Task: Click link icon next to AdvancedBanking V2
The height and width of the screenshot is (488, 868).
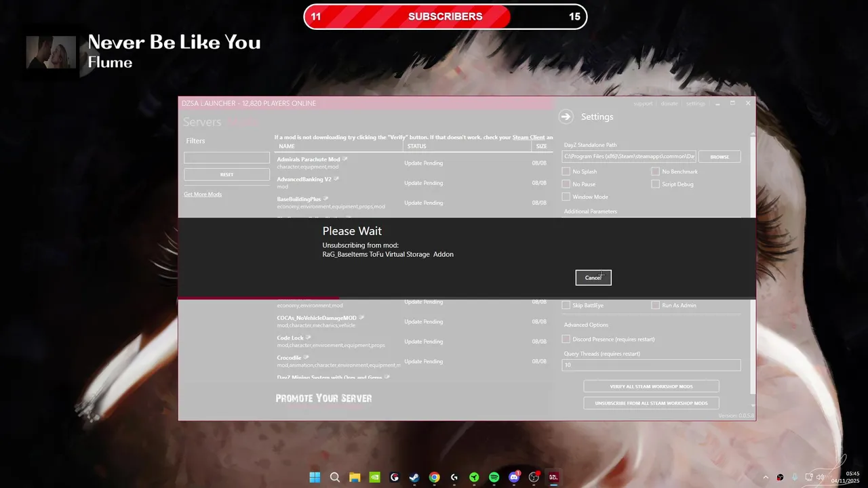Action: (336, 179)
